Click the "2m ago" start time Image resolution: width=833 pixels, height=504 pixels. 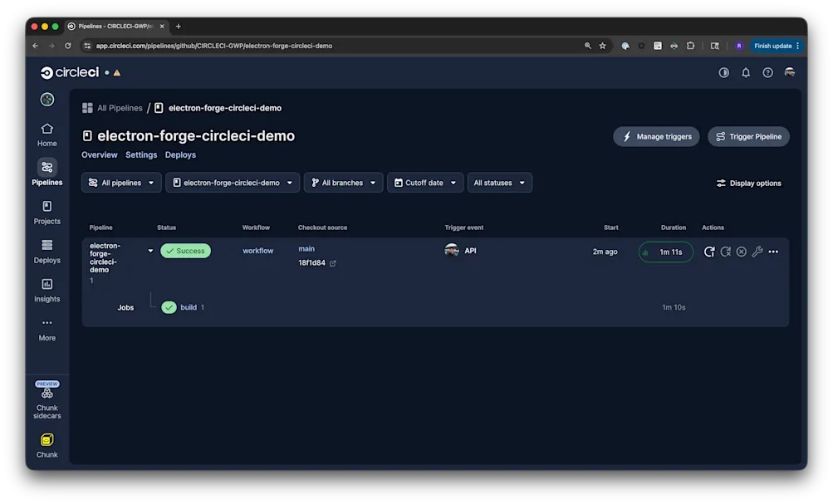(605, 252)
